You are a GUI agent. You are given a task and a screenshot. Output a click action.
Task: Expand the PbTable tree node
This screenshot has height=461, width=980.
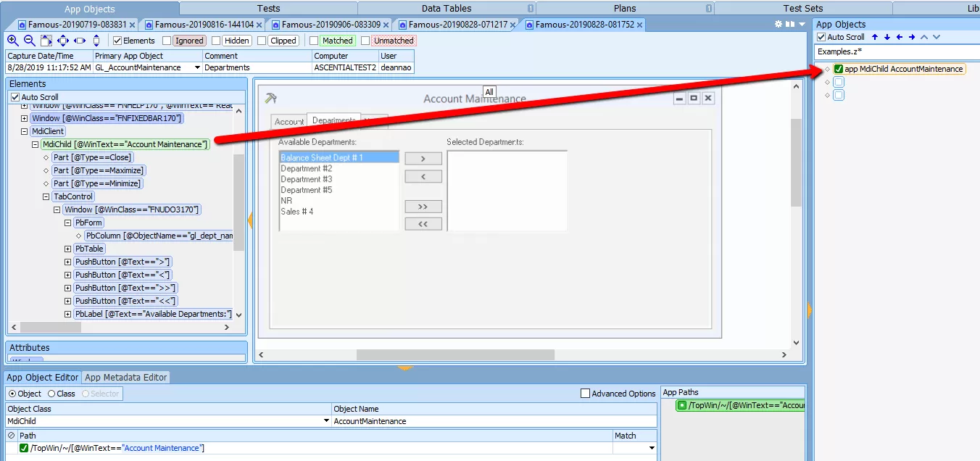pos(67,249)
